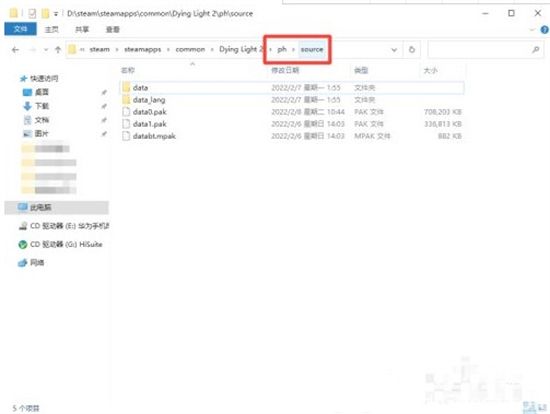Click the databt.mpak file icon
Screen dimensions: 550x414
(126, 136)
